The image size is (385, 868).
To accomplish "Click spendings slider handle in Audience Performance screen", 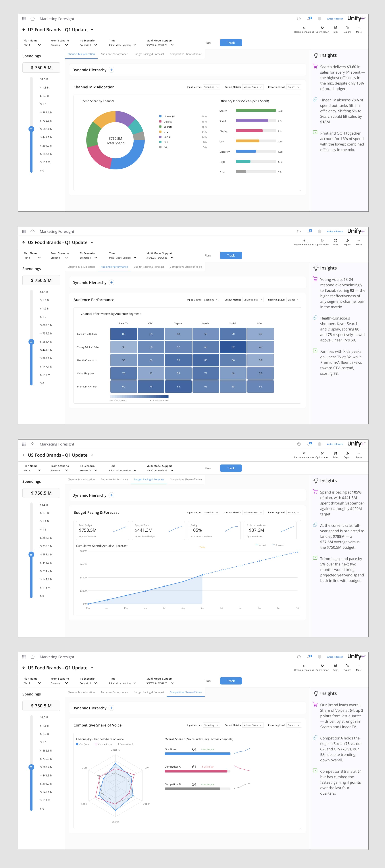I will point(31,342).
